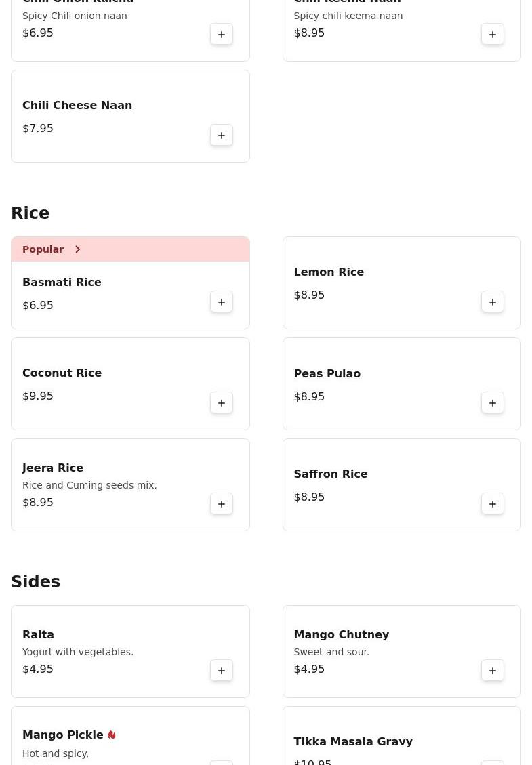Screen dimensions: 532x765
Task: Open Tikka Masala Gravy item
Action: tap(353, 742)
